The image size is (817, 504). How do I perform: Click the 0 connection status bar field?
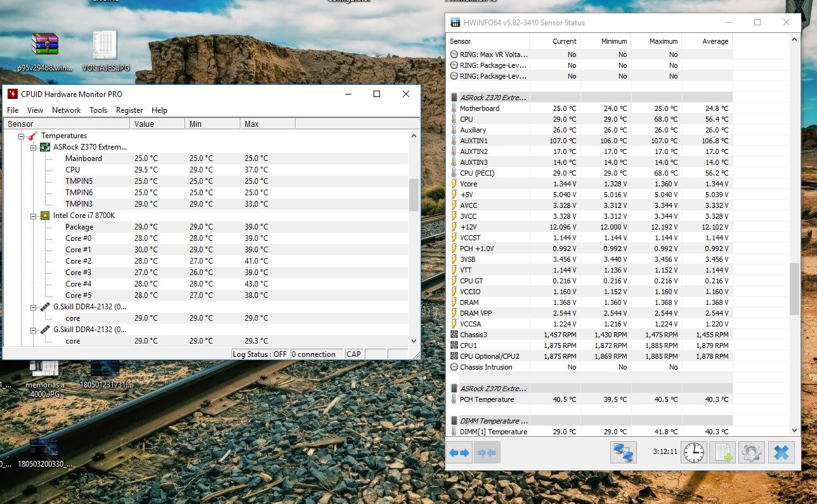pyautogui.click(x=316, y=354)
